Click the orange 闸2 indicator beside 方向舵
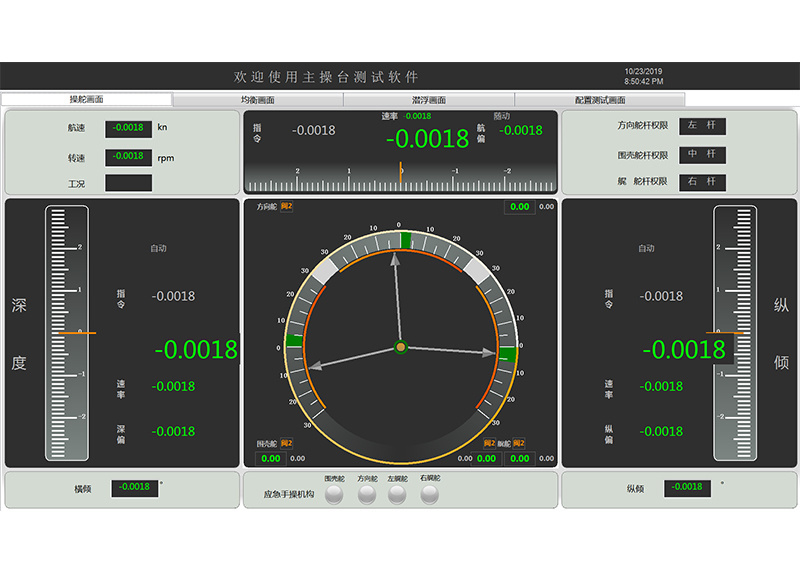Screen dimensions: 800x573 [x=286, y=207]
